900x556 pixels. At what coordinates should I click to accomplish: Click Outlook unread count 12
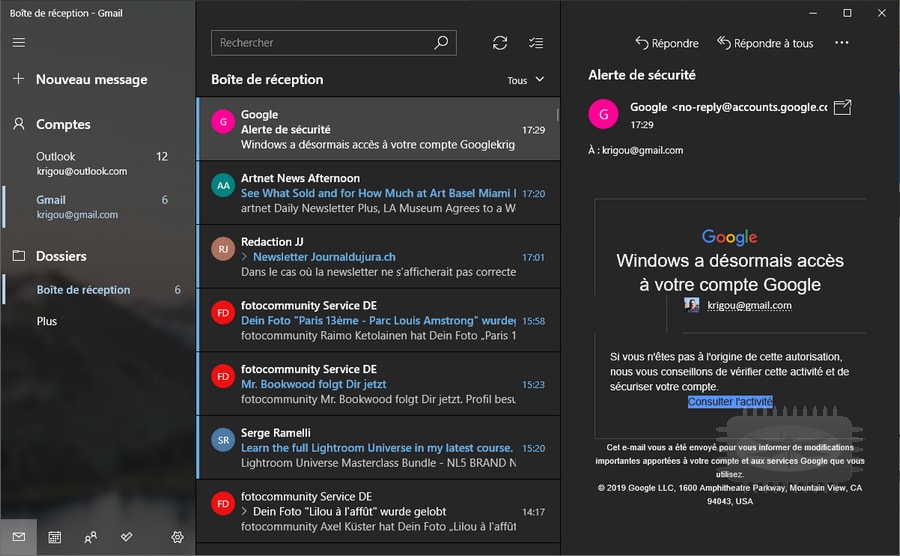click(x=162, y=156)
